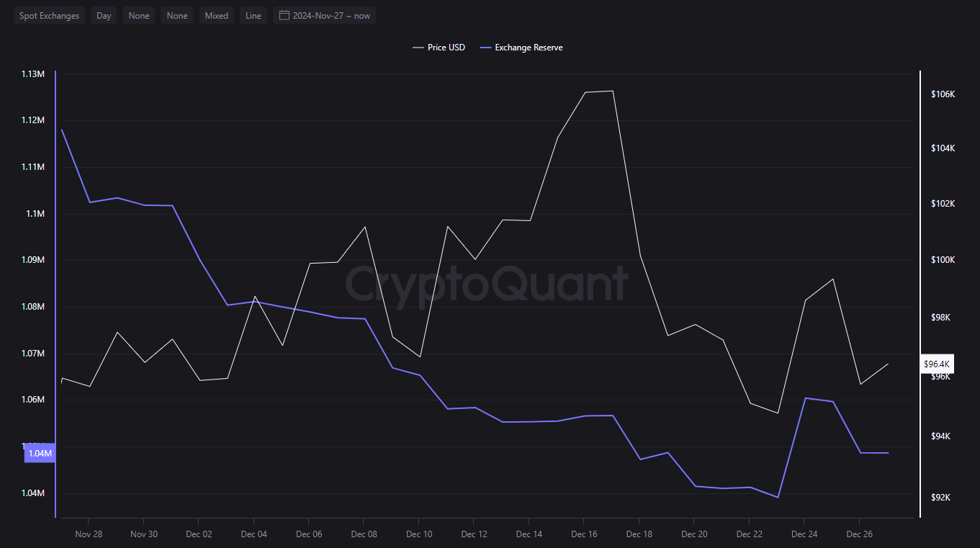The height and width of the screenshot is (548, 980).
Task: Open the first None option selector
Action: (x=138, y=15)
